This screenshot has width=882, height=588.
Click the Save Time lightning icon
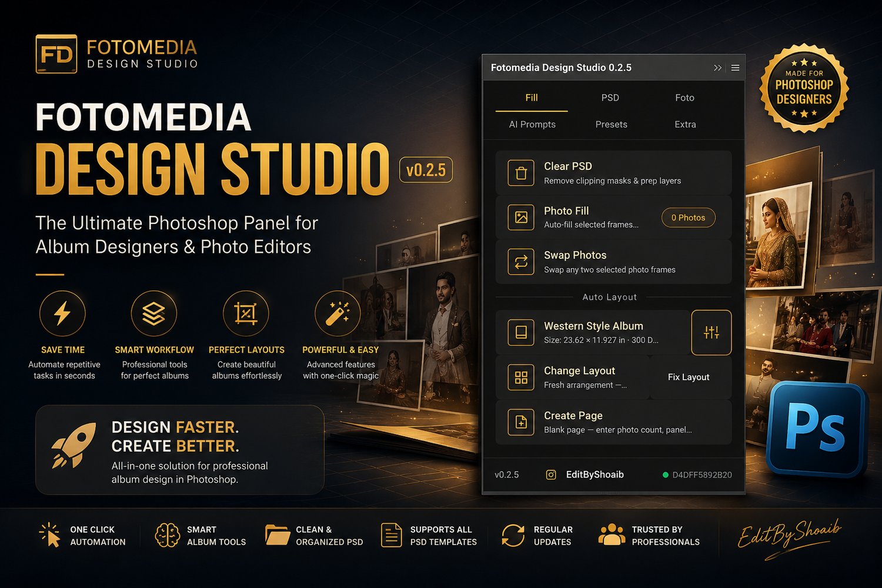[62, 313]
